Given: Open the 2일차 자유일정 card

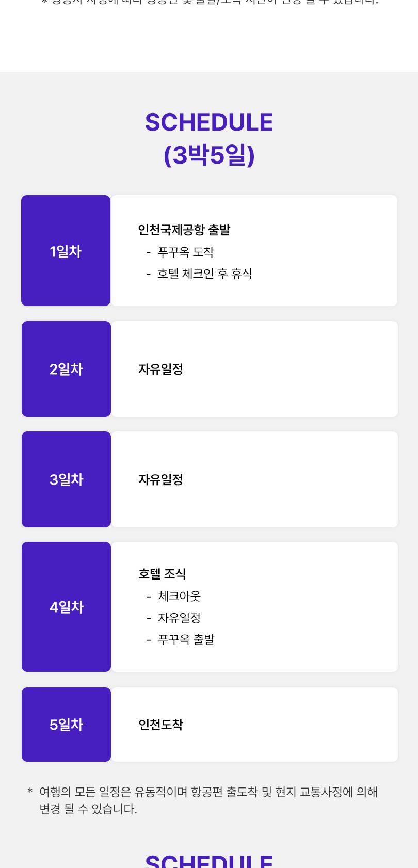Looking at the screenshot, I should pyautogui.click(x=254, y=369).
